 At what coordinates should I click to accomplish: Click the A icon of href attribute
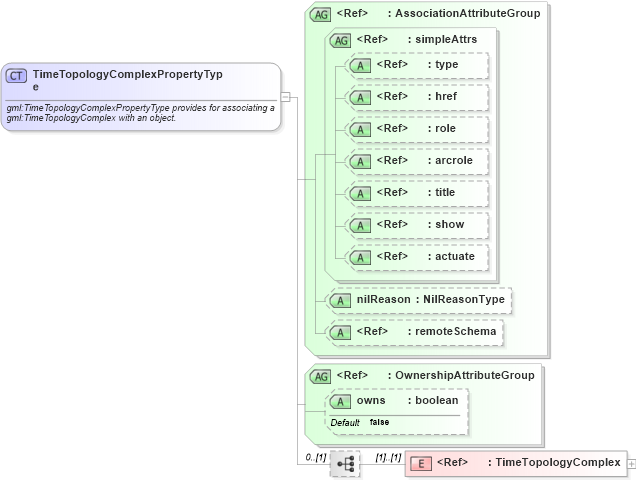[360, 98]
